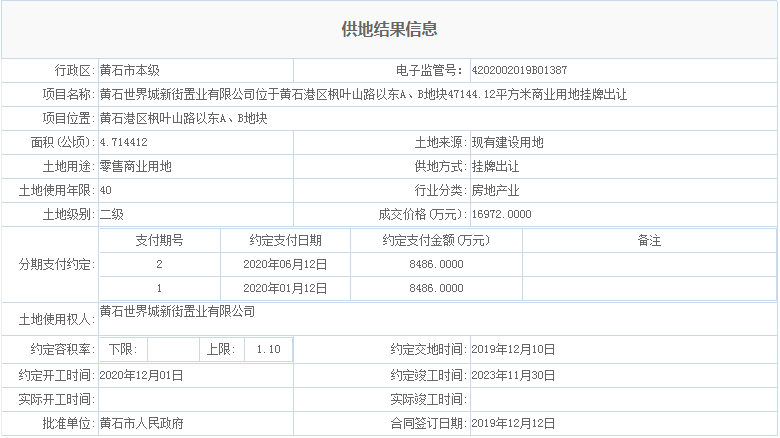Screen dimensions: 780x438
Task: Select the 供地方式 value 挂牌出让
Action: point(495,166)
